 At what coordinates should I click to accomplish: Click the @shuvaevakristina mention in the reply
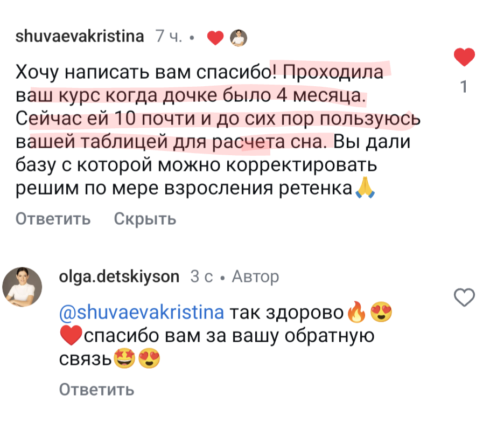tap(142, 313)
